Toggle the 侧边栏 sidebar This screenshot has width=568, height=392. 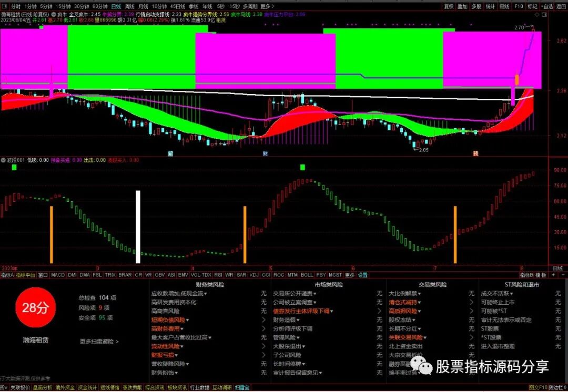pos(557,388)
